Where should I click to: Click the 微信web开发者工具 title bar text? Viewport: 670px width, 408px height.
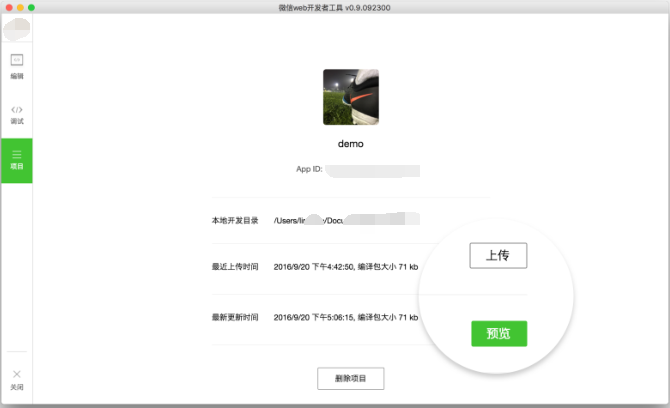pyautogui.click(x=334, y=7)
